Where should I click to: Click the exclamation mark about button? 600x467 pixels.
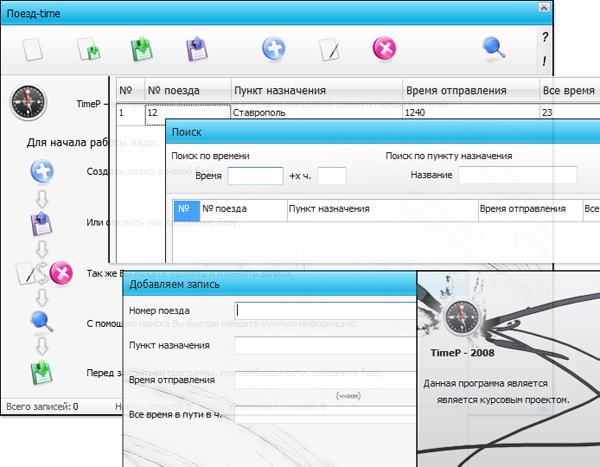[x=544, y=61]
